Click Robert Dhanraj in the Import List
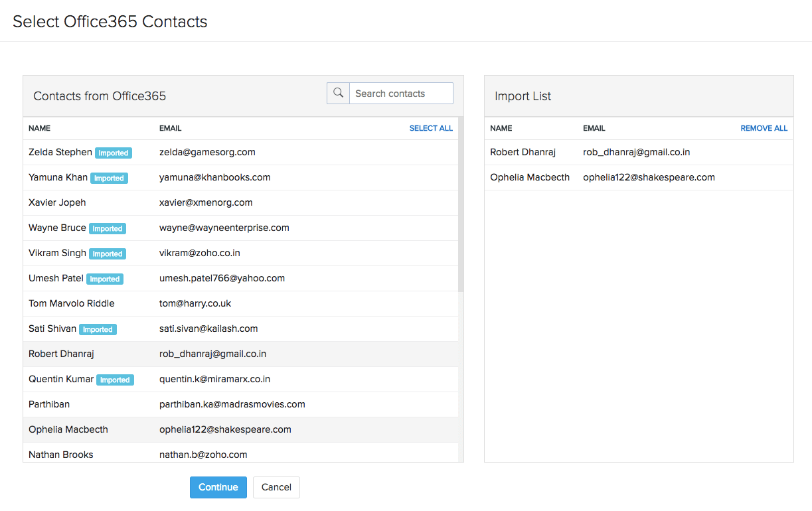 [x=523, y=152]
